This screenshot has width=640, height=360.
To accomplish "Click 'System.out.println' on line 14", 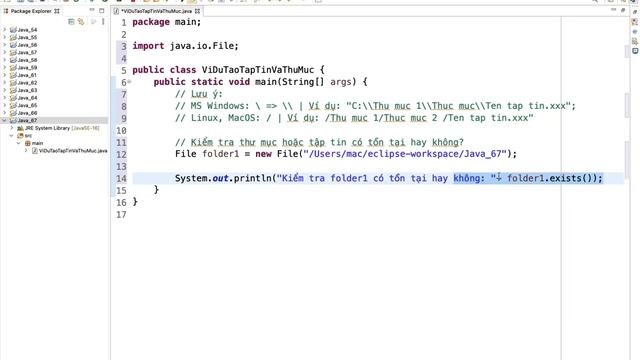I will click(224, 178).
